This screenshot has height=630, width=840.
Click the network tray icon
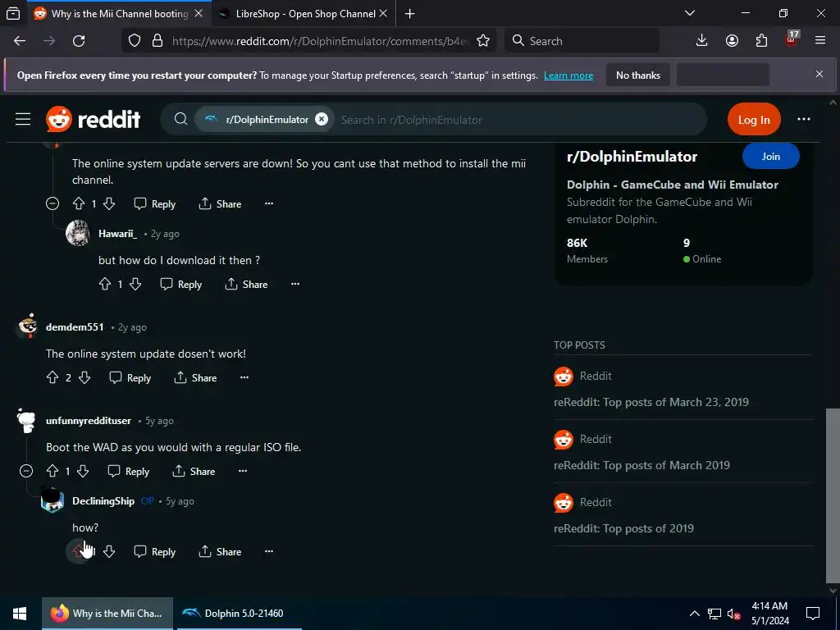click(714, 614)
